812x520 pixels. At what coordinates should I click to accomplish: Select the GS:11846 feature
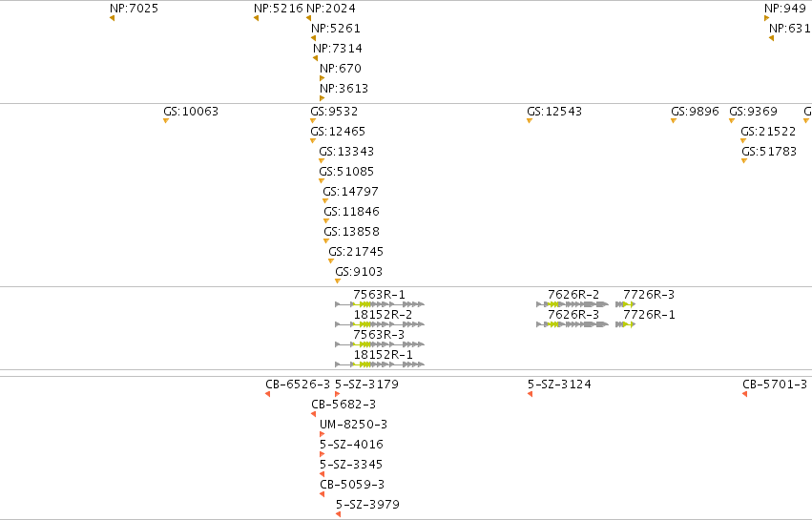pyautogui.click(x=352, y=212)
